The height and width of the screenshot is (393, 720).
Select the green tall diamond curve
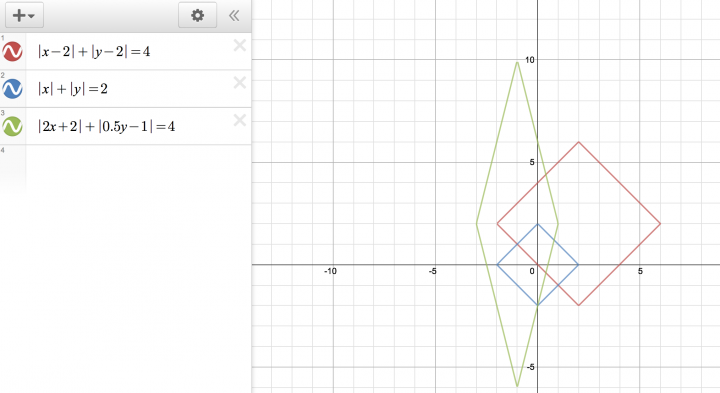497,142
